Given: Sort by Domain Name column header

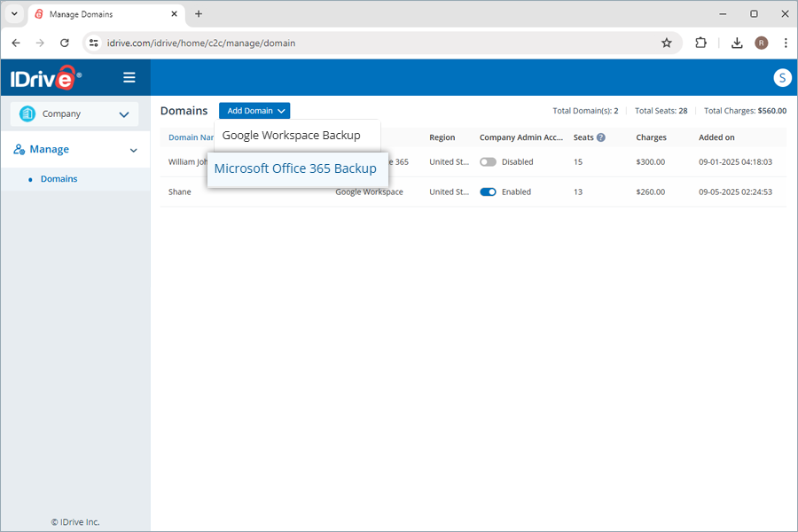Looking at the screenshot, I should tap(191, 137).
